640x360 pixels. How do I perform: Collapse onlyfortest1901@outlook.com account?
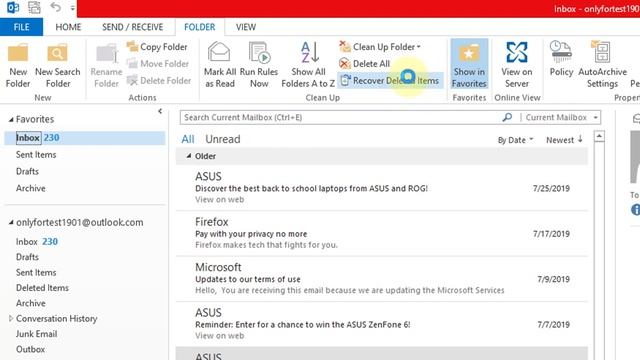pos(11,222)
